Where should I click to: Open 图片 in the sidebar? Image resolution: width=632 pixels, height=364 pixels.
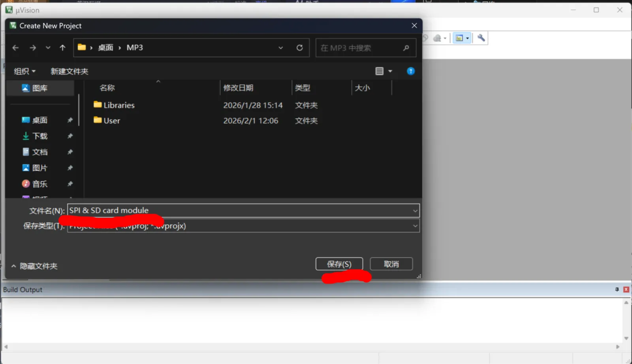coord(39,168)
